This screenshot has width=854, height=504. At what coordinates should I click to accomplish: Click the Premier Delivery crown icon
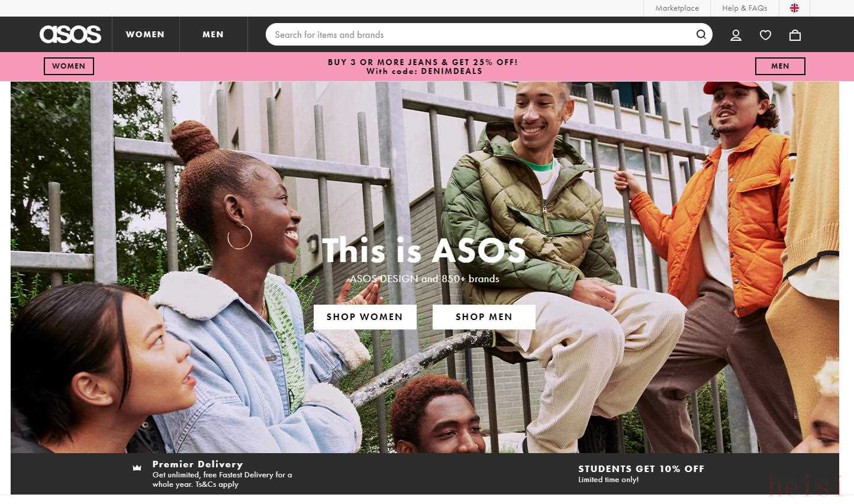[137, 468]
